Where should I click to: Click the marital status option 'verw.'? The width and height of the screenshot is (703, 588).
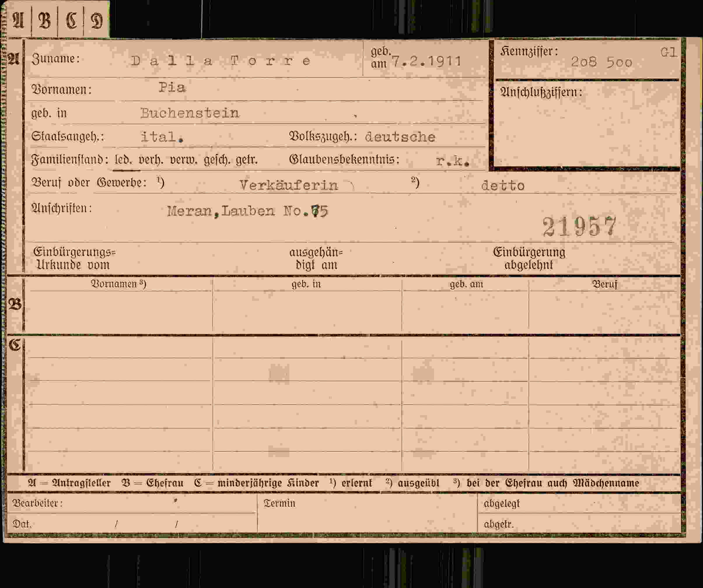184,160
